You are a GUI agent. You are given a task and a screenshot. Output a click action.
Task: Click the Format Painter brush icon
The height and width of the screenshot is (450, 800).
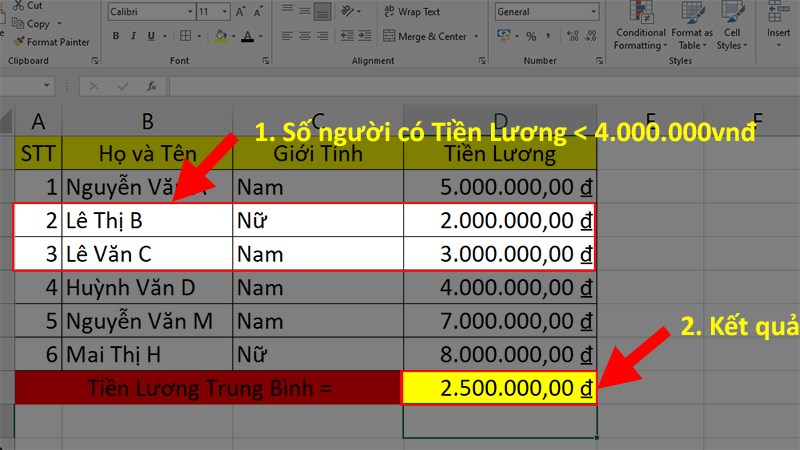pyautogui.click(x=19, y=42)
